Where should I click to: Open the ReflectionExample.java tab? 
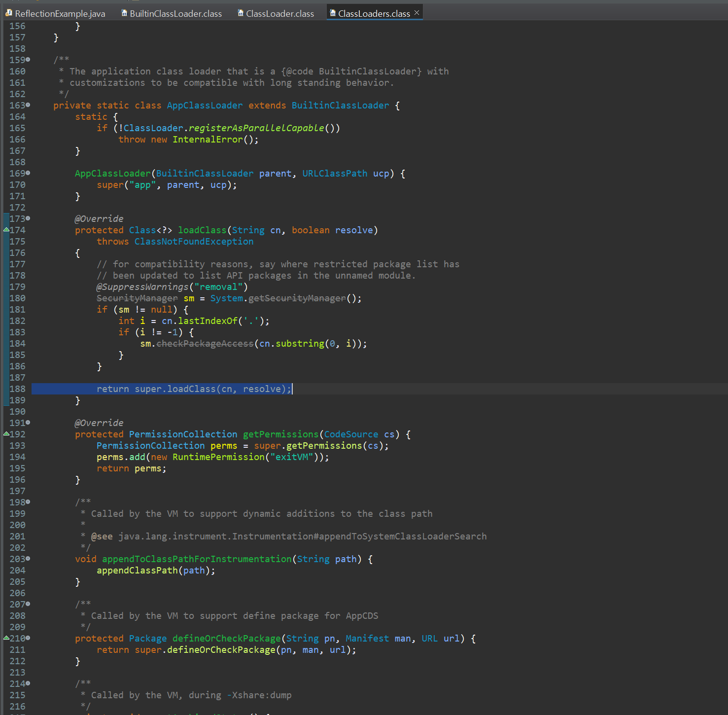pos(60,14)
